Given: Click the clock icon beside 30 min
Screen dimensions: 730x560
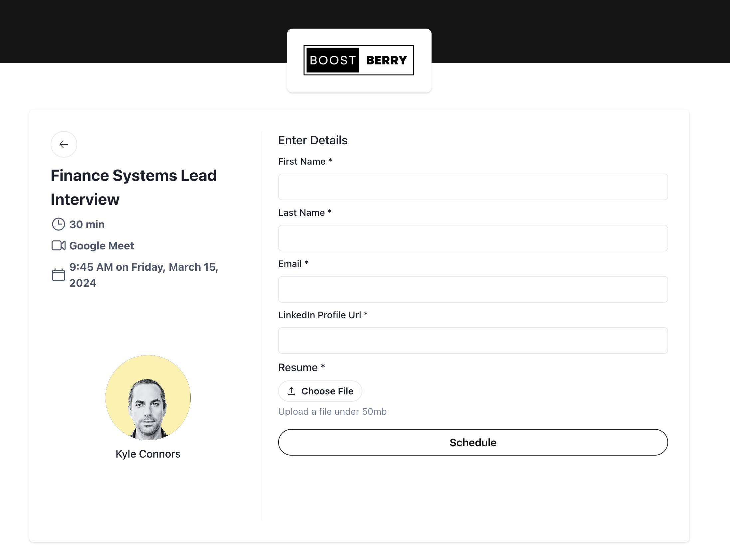Looking at the screenshot, I should coord(58,224).
